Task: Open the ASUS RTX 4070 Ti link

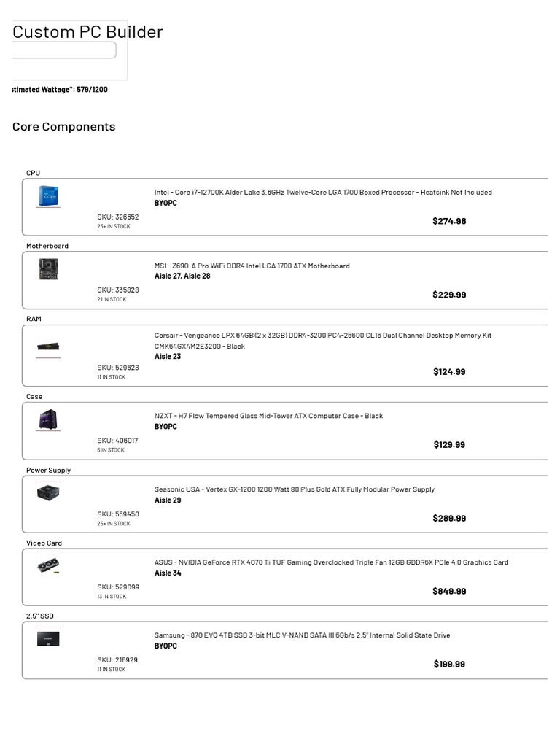Action: [331, 562]
